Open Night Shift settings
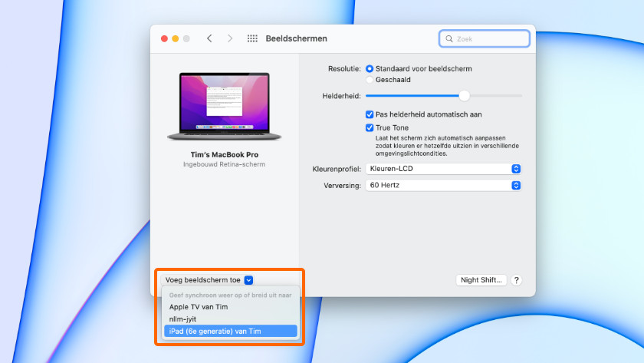644x363 pixels. [481, 280]
